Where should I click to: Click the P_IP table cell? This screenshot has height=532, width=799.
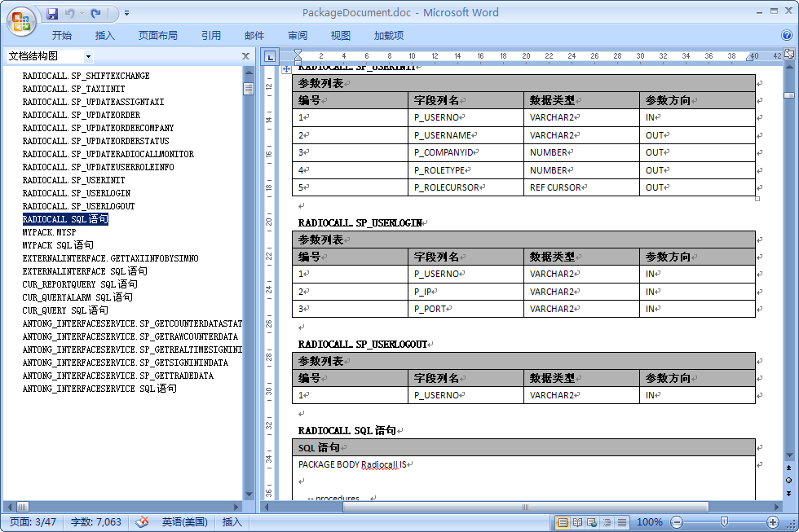466,292
